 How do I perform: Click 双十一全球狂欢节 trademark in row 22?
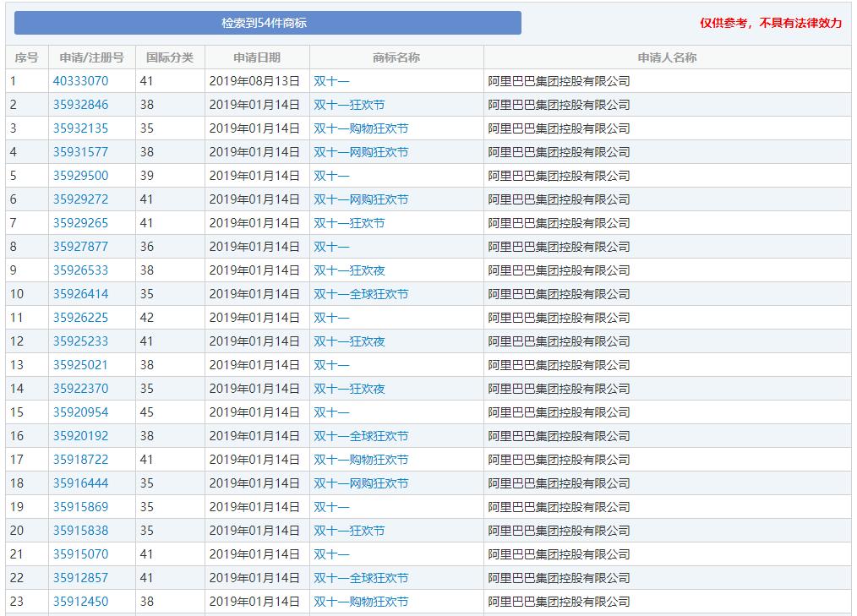361,578
